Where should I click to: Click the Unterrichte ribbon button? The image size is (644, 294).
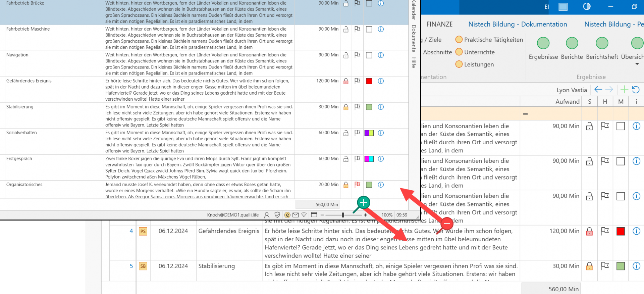475,52
